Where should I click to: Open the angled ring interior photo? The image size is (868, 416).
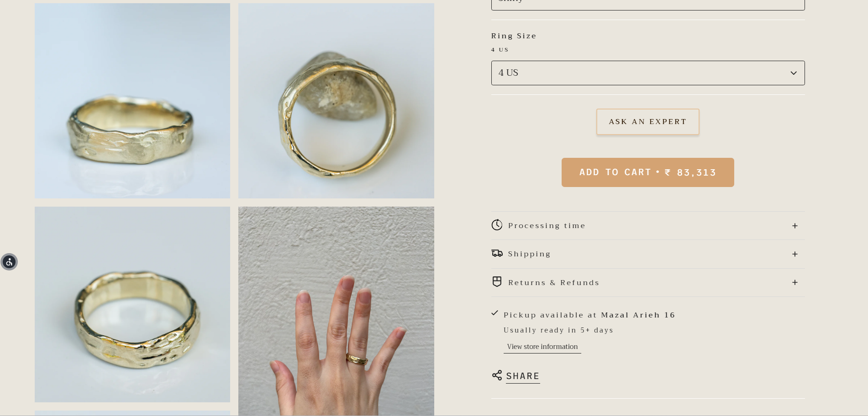tap(132, 304)
